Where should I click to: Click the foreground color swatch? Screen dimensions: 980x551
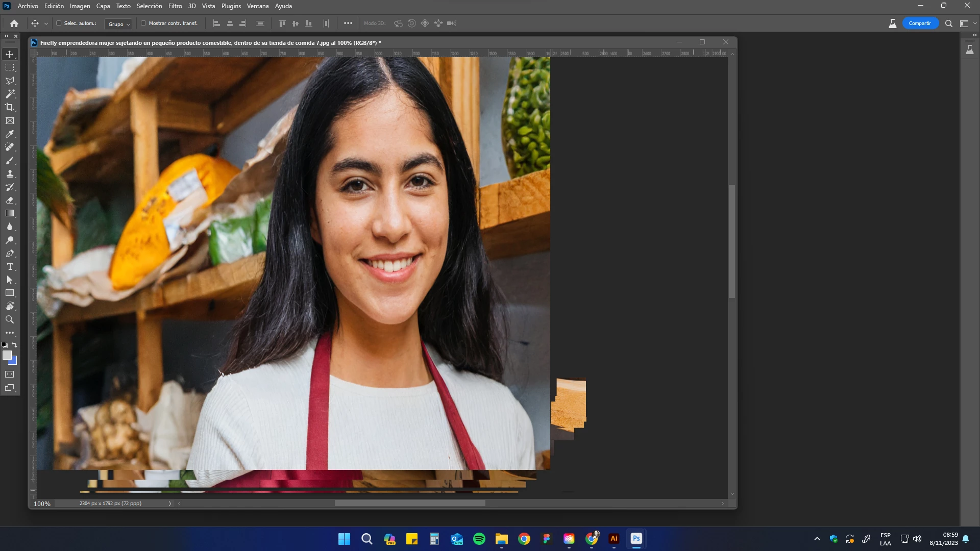tap(7, 355)
